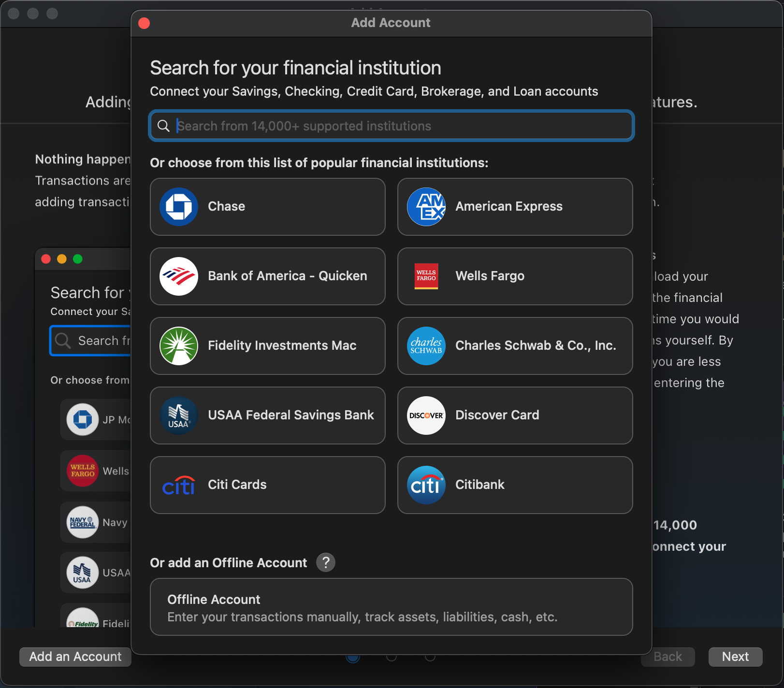
Task: Select Chase institution label
Action: (x=226, y=206)
